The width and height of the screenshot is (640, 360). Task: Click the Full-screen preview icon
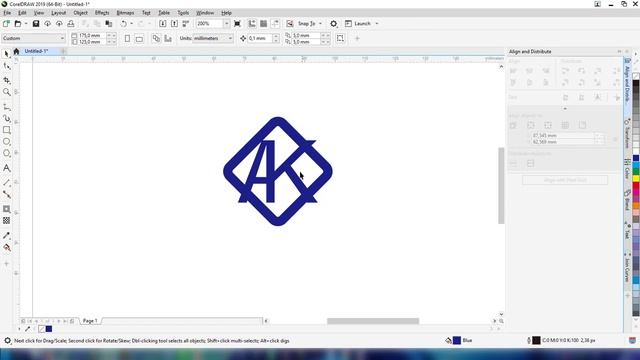[237, 24]
